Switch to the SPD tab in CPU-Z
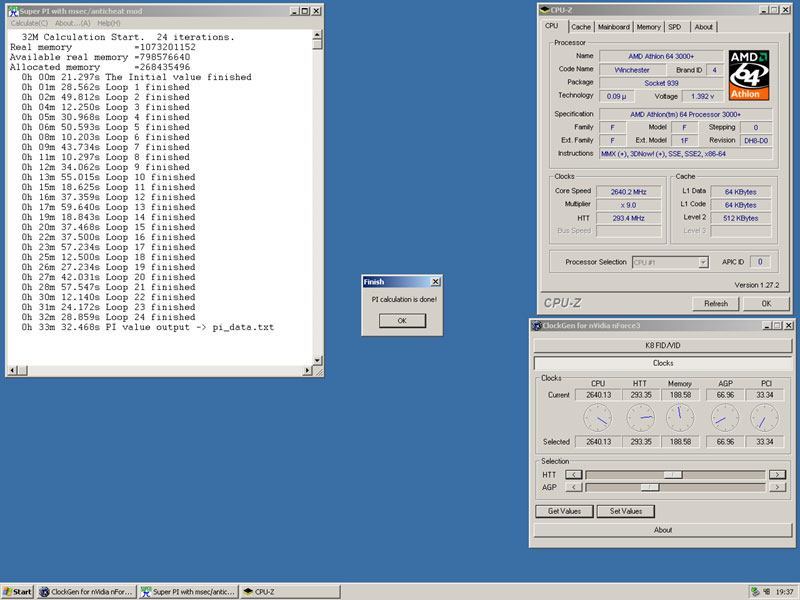 [x=674, y=27]
